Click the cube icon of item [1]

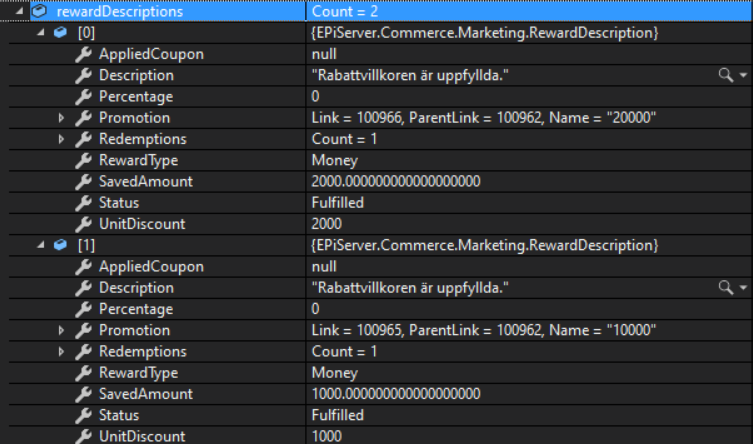pos(61,246)
